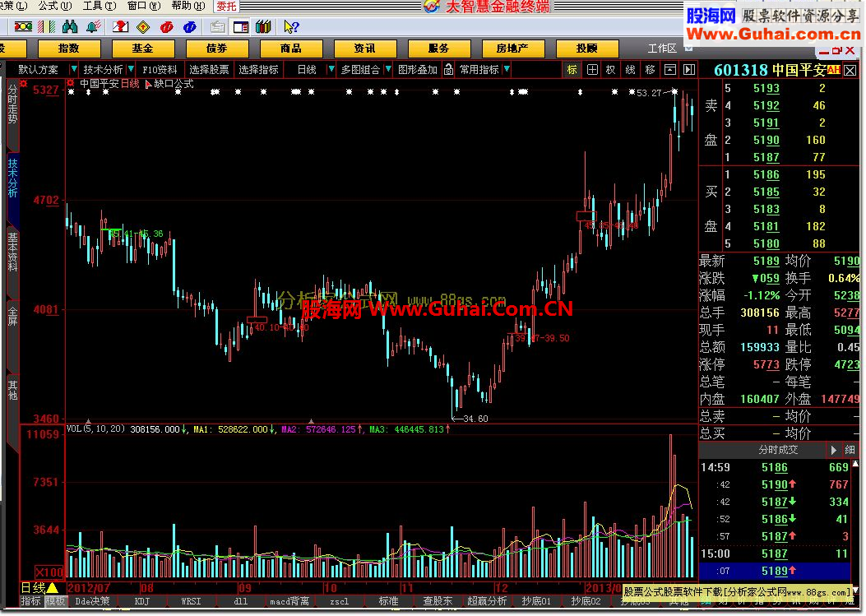Select the 指数 category button
The height and width of the screenshot is (616, 866).
(68, 49)
